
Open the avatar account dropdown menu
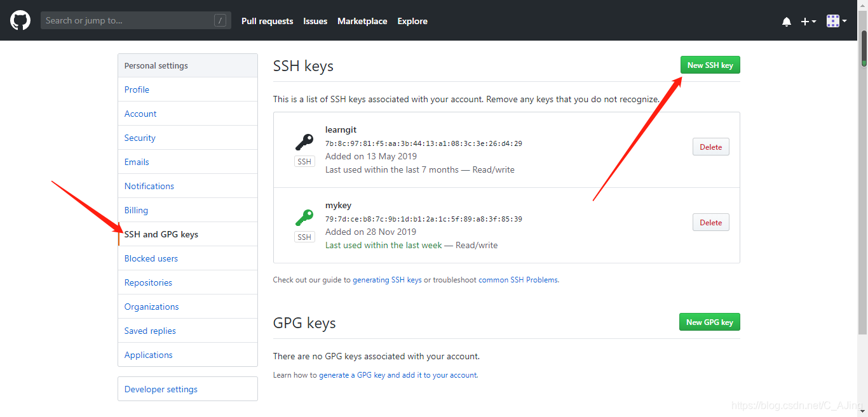click(832, 20)
